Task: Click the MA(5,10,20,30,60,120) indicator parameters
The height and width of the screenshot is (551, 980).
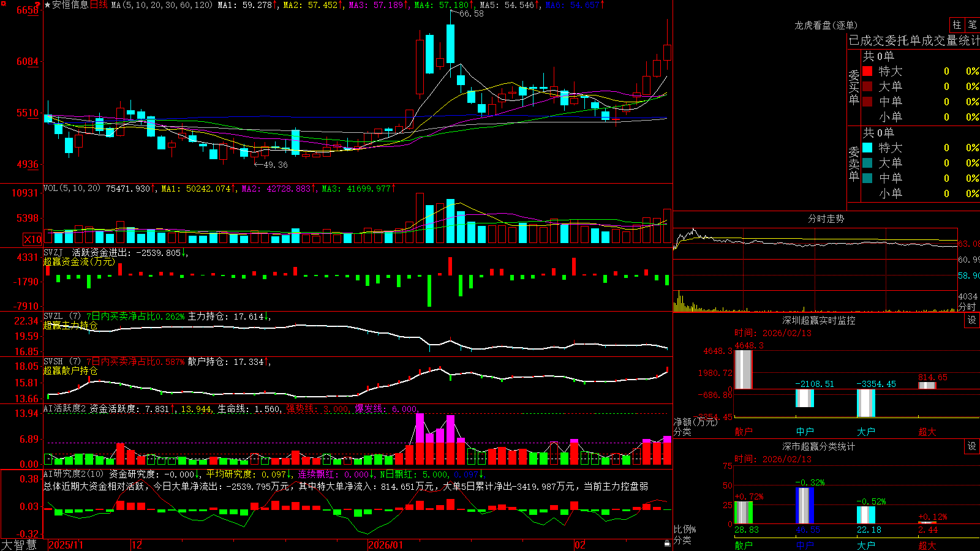Action: (x=162, y=5)
